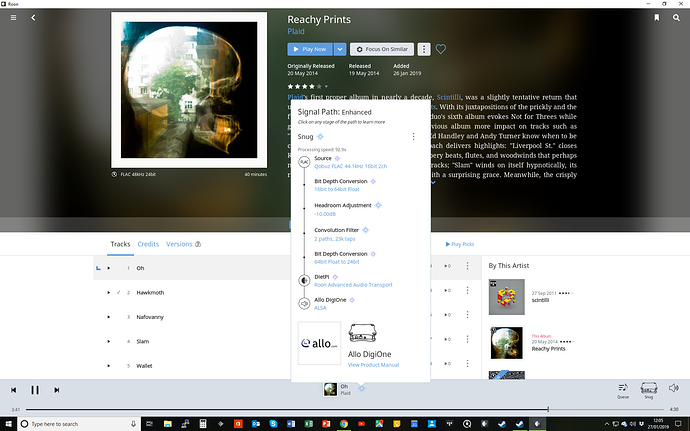The image size is (690, 431).
Task: Click Convolution Filter 2 paths, 23k taps
Action: (x=334, y=239)
